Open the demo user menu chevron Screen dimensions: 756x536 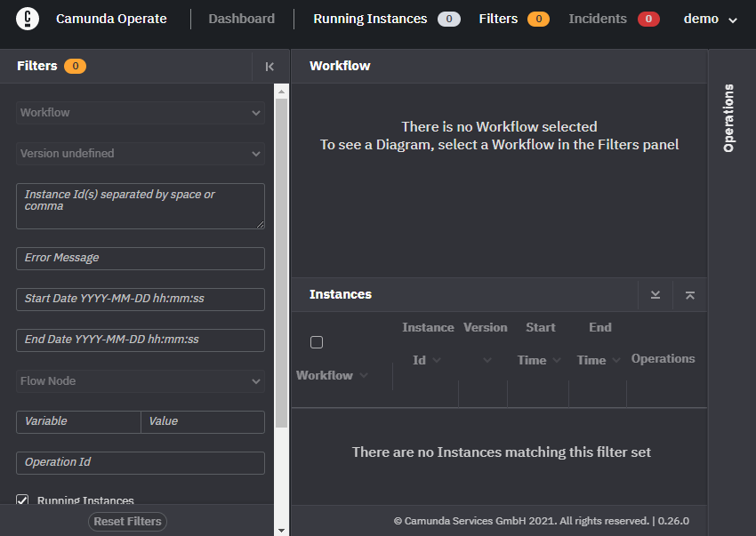[x=733, y=20]
